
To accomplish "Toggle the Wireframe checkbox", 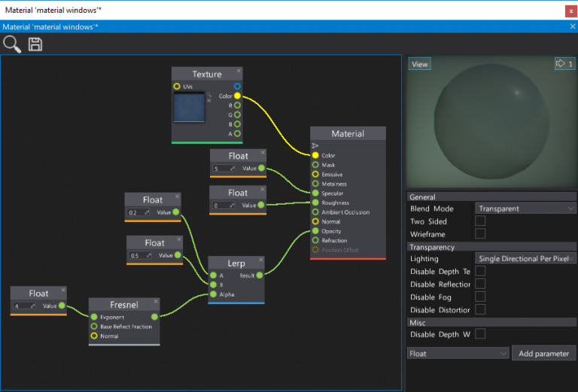I will pos(480,234).
